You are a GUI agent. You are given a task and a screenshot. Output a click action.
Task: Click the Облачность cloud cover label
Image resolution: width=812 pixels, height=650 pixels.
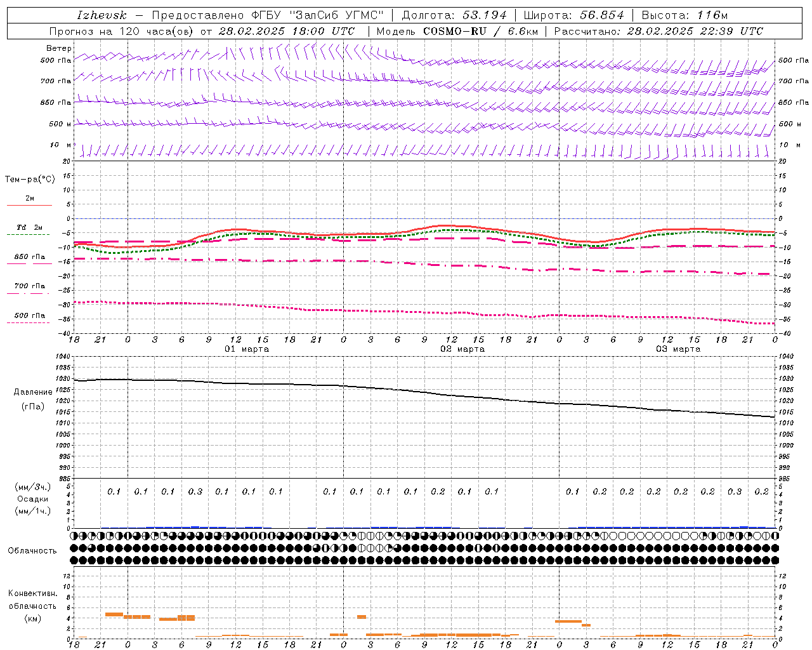tap(32, 551)
